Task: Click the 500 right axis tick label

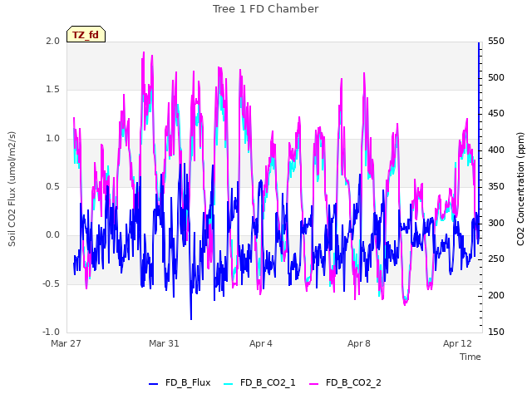Action: click(x=496, y=77)
